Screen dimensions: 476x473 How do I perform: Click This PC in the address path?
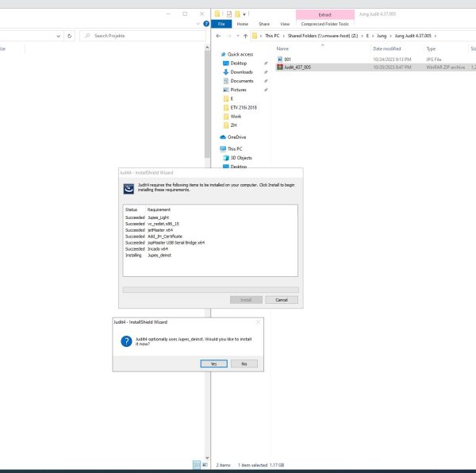click(x=272, y=36)
